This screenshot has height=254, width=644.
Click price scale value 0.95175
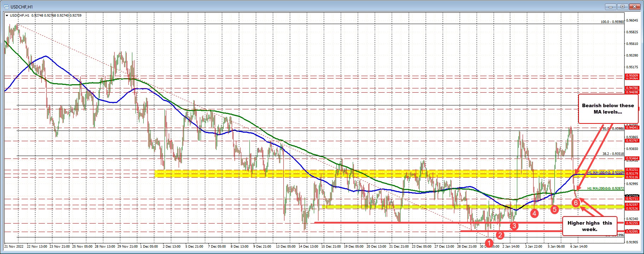[x=632, y=67]
